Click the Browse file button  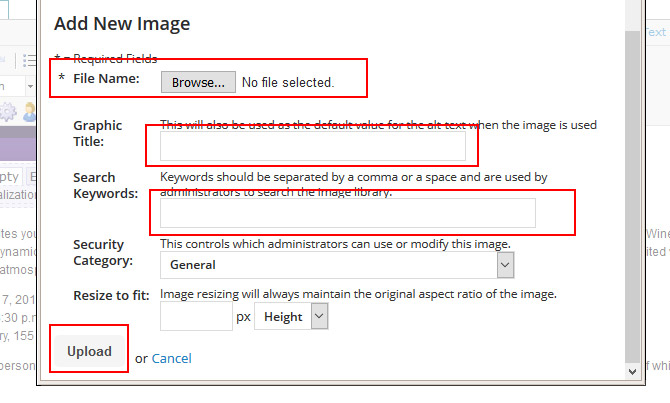pos(198,82)
